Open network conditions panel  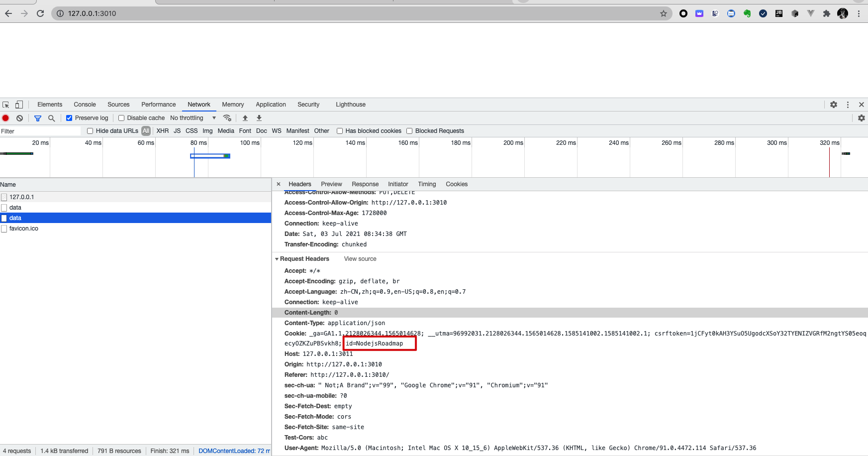(227, 118)
